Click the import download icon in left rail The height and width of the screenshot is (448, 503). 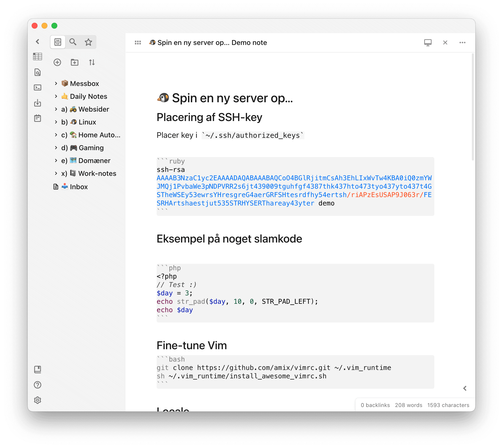(x=38, y=103)
